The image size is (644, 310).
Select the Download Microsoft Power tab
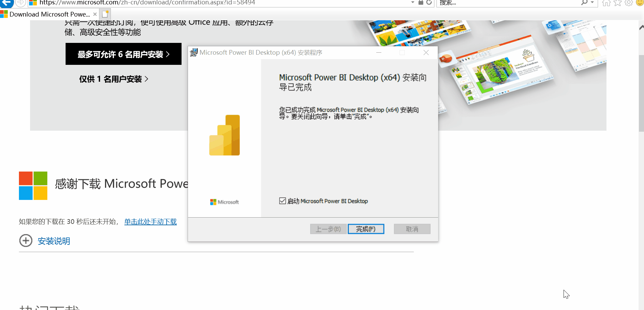tap(47, 14)
